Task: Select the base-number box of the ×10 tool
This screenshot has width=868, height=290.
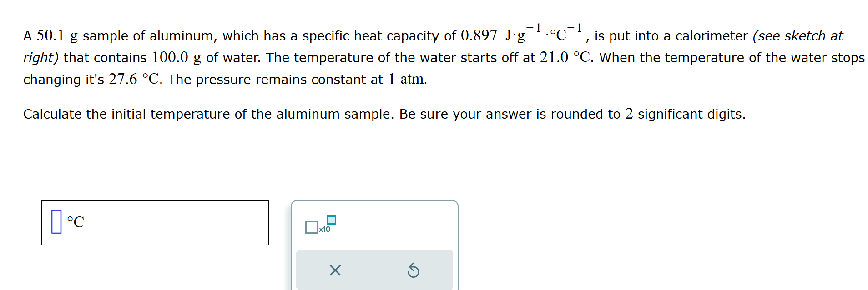Action: click(312, 227)
